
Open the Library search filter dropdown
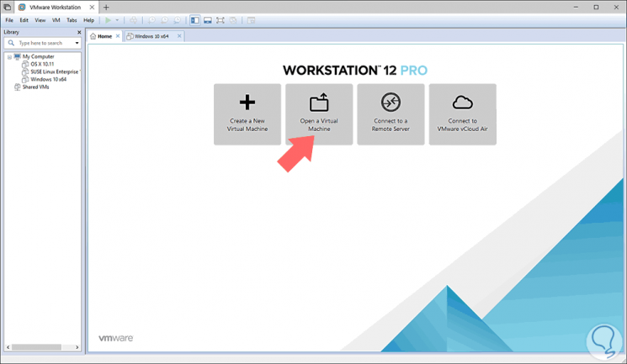77,43
